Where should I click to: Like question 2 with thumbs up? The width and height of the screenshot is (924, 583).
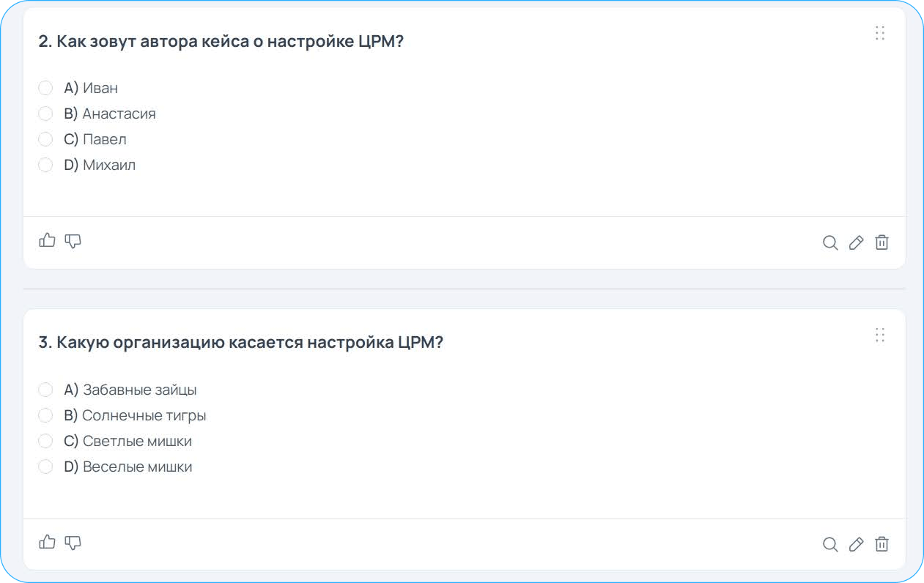pyautogui.click(x=47, y=240)
